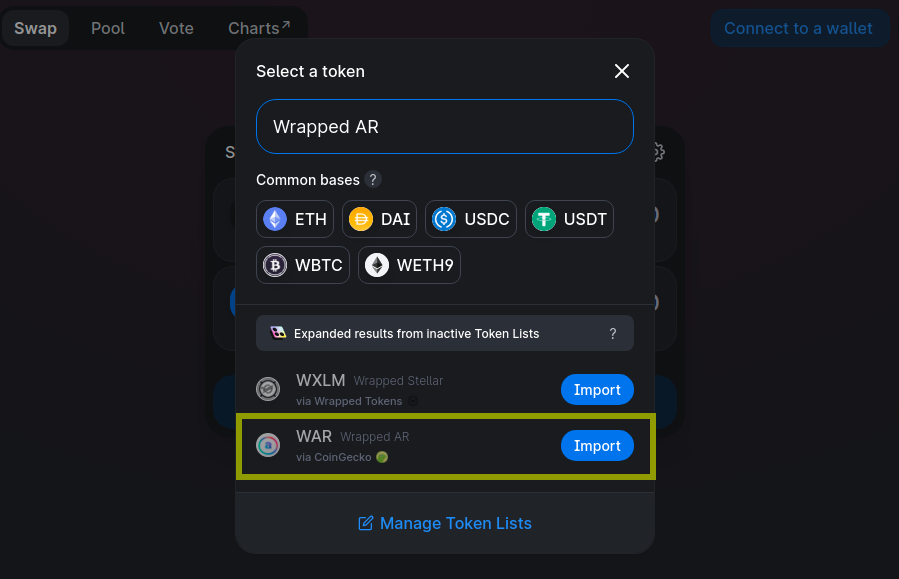The height and width of the screenshot is (579, 899).
Task: Select the ETH common base token
Action: click(x=295, y=219)
